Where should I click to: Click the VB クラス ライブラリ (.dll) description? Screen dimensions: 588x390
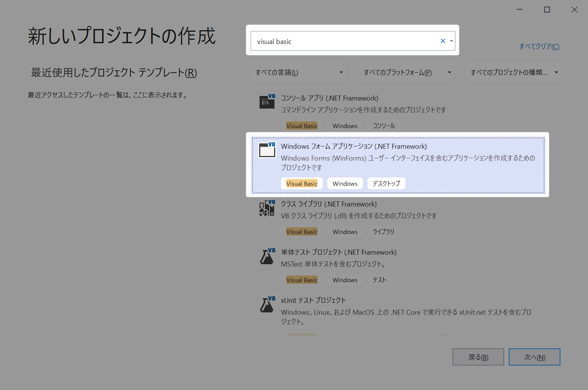[359, 216]
